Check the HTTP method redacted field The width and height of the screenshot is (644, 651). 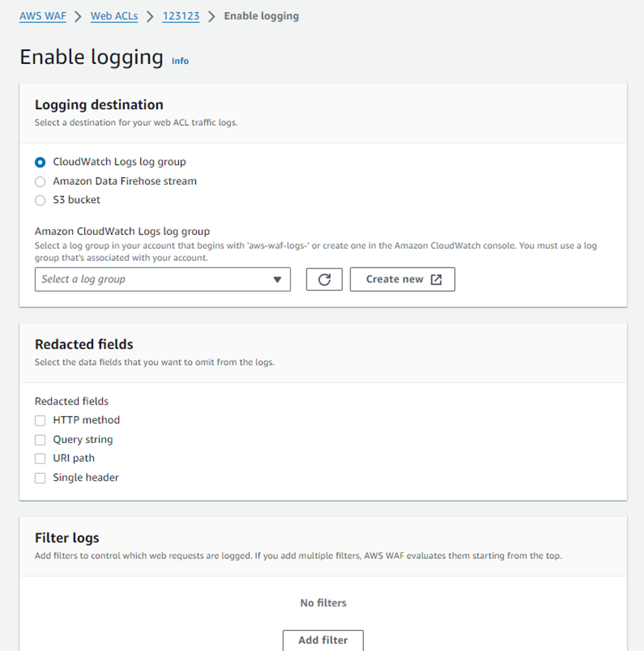click(x=40, y=420)
